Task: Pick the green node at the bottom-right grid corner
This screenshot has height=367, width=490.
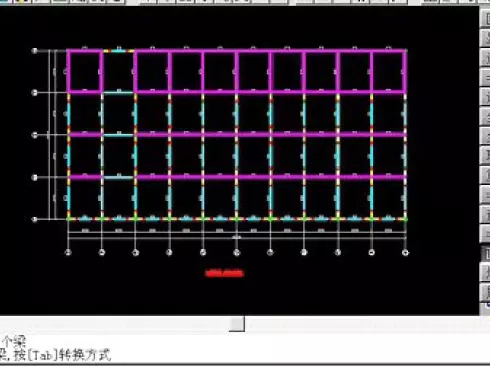Action: coord(405,219)
